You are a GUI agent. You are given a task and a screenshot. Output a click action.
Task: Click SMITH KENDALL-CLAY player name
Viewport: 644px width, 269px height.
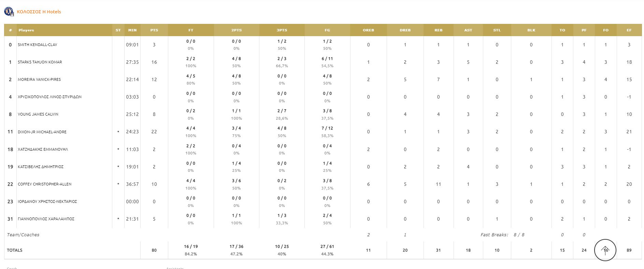click(x=38, y=45)
